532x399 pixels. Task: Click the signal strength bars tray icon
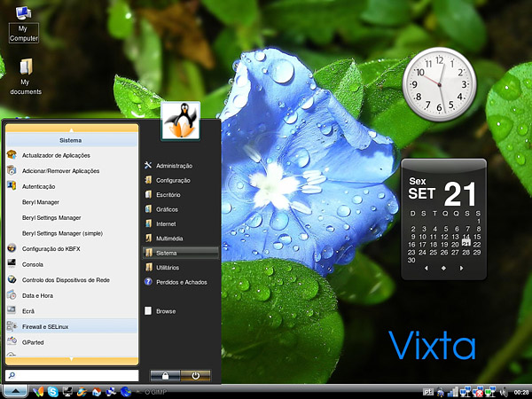453,392
